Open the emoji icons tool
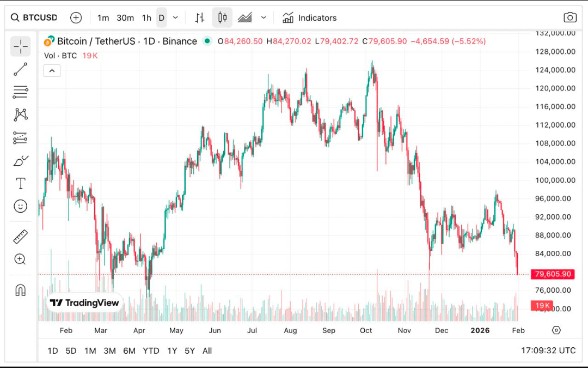588x368 pixels. [x=21, y=206]
